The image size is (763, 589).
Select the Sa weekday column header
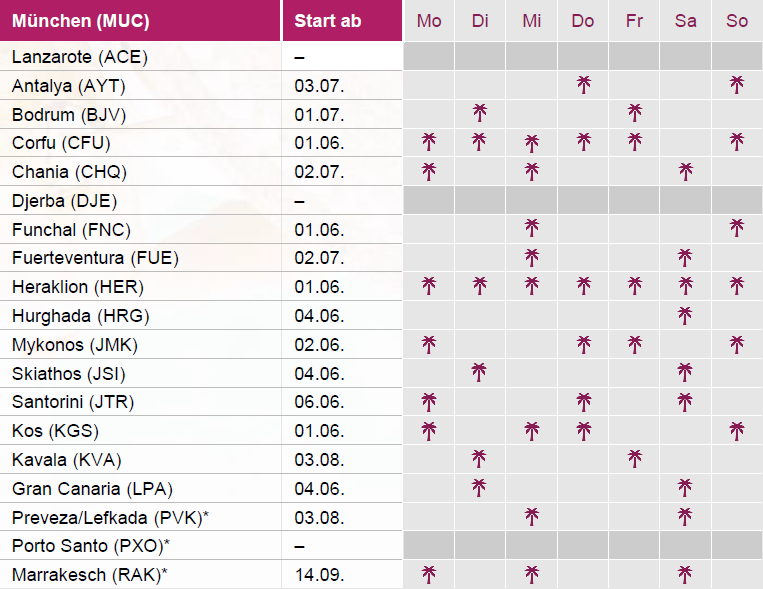685,21
